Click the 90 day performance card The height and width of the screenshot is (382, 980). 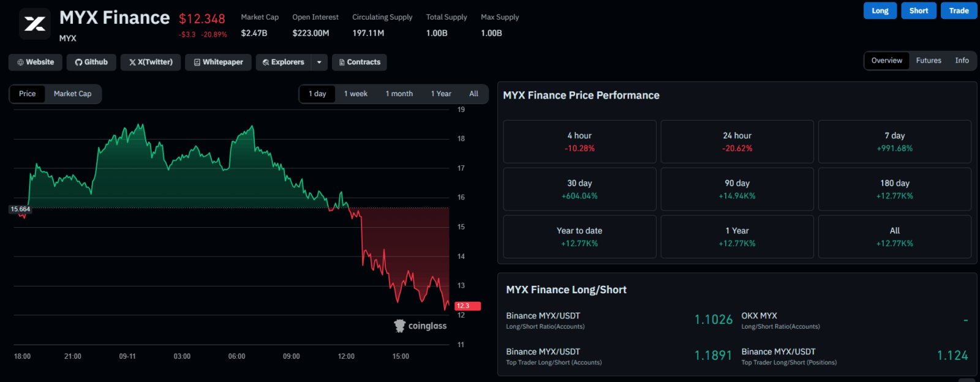coord(737,189)
